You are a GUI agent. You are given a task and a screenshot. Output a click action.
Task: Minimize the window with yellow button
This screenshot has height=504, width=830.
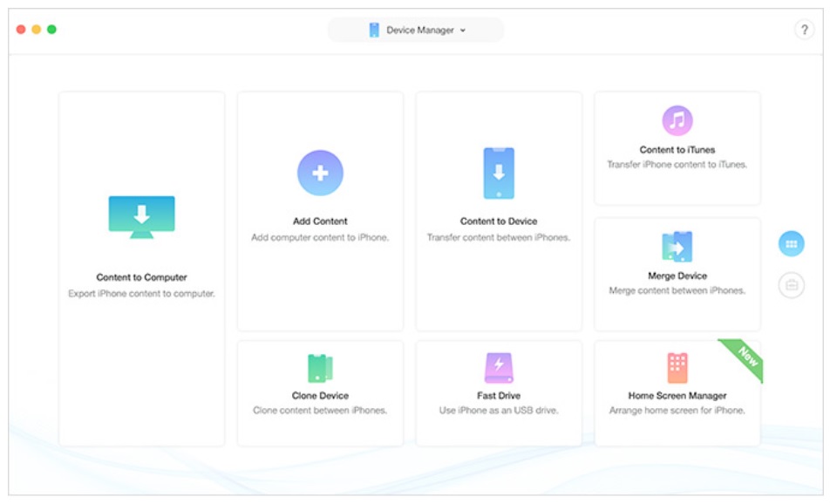click(x=37, y=29)
